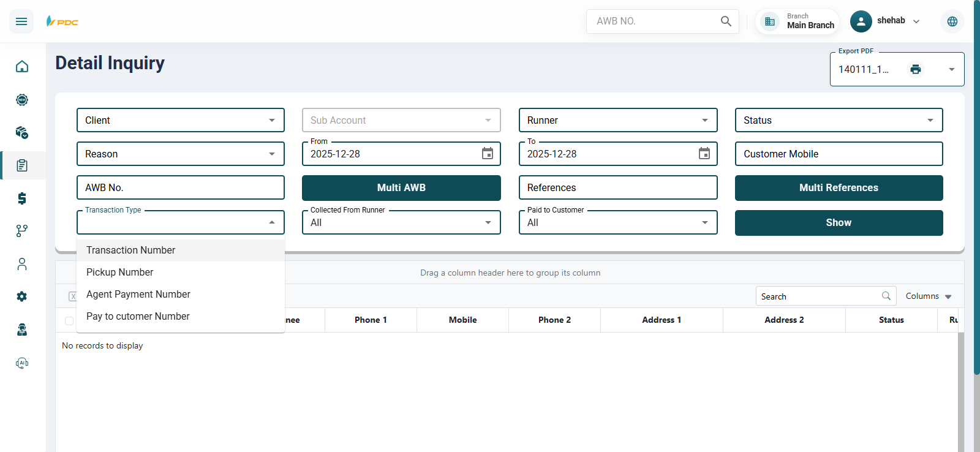Click the dollar sign sidebar icon
Viewport: 980px width, 452px height.
[22, 198]
